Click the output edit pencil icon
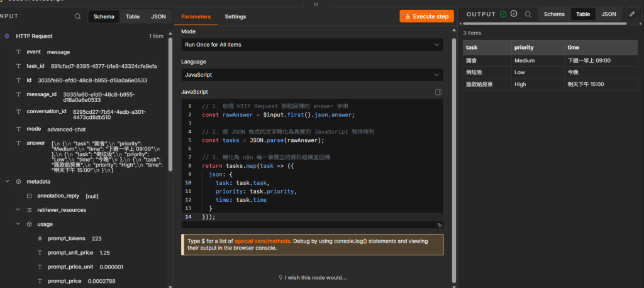The height and width of the screenshot is (288, 644). (x=632, y=14)
